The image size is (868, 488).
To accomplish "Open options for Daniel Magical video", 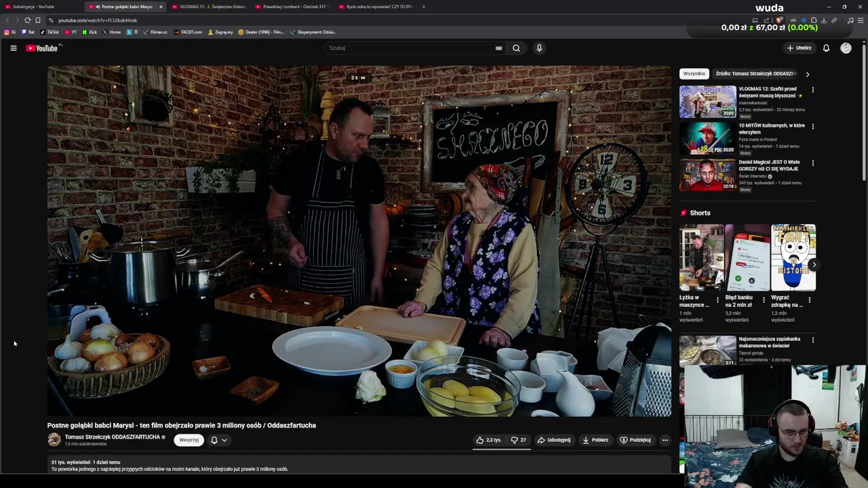I will pos(812,163).
